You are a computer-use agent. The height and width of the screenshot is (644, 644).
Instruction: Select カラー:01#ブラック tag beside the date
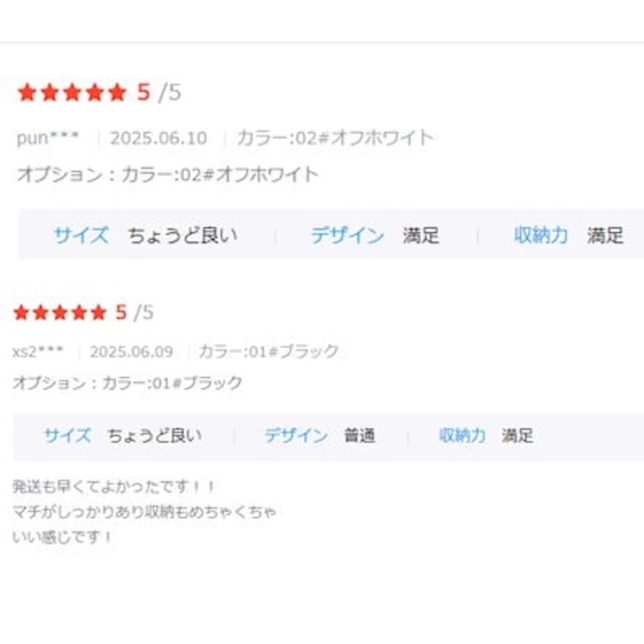[269, 352]
